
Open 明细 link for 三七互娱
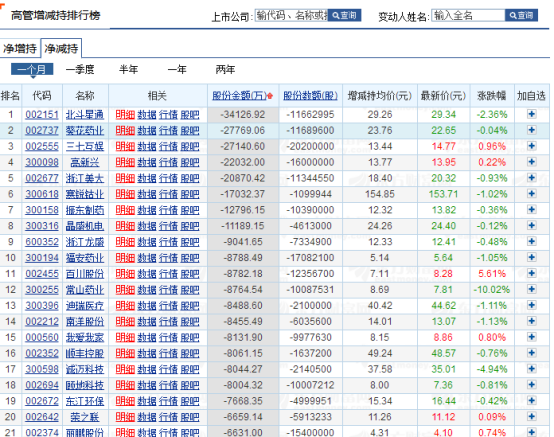125,146
